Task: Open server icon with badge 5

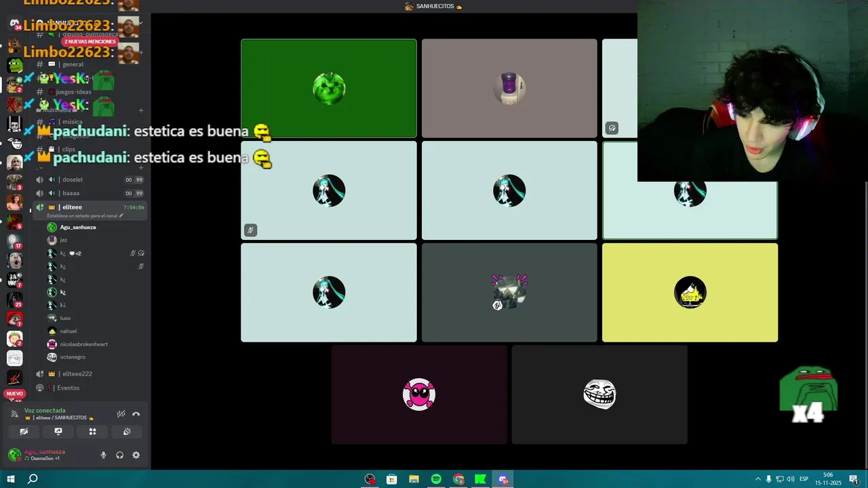Action: 14,222
